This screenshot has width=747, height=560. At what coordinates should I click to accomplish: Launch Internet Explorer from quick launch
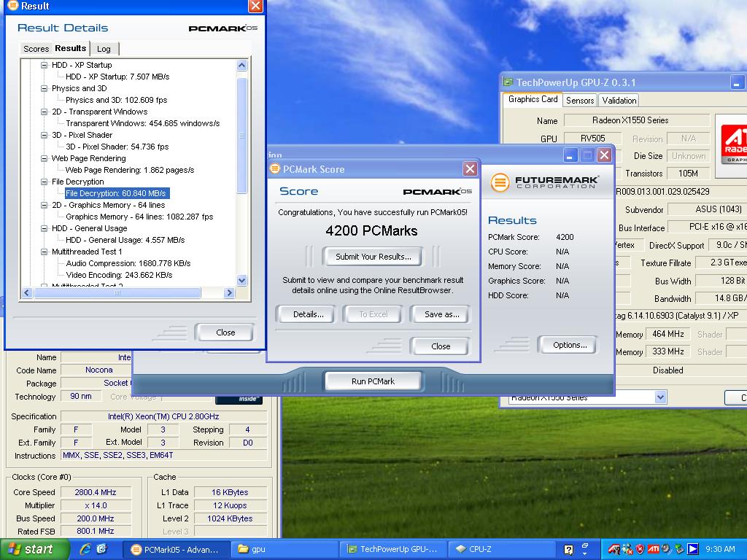coord(85,549)
